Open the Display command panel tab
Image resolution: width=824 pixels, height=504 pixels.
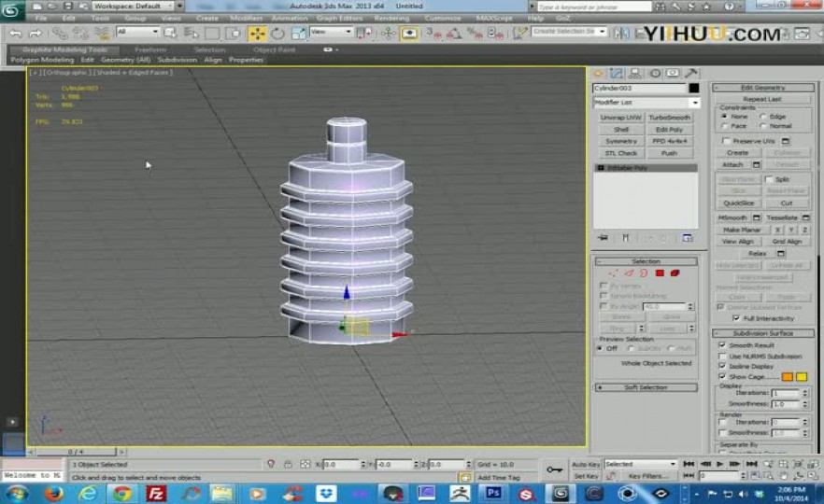[x=673, y=74]
